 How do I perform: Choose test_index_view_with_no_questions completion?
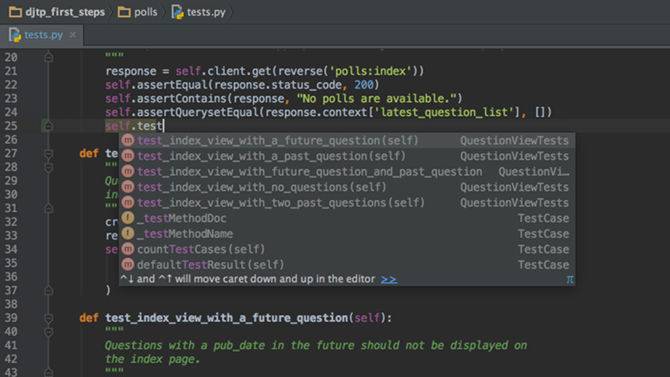[347, 187]
